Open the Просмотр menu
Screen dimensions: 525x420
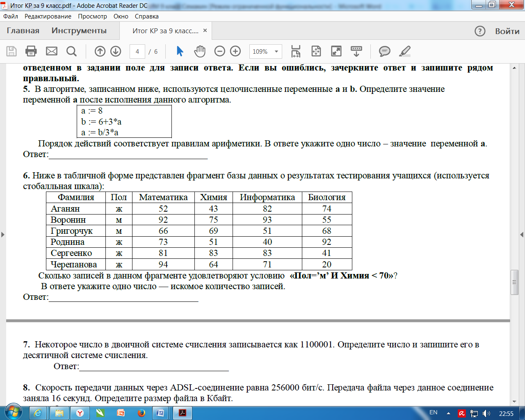[x=92, y=16]
